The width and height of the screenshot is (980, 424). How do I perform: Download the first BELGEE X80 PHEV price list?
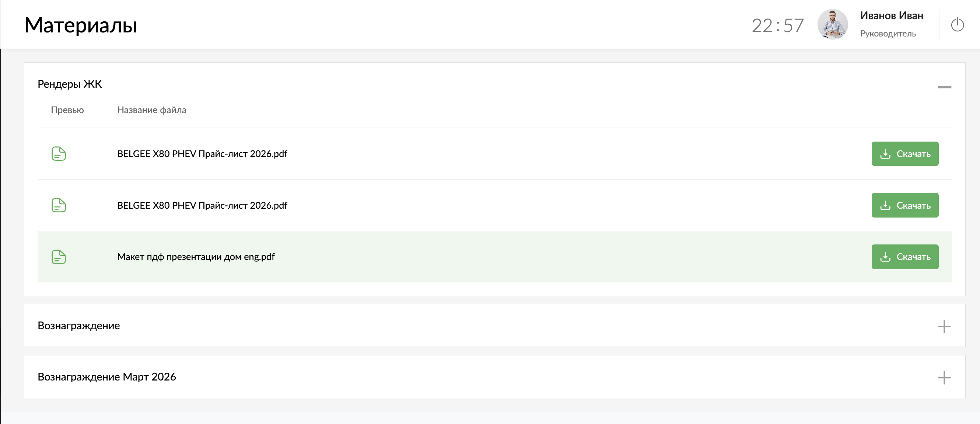coord(905,154)
